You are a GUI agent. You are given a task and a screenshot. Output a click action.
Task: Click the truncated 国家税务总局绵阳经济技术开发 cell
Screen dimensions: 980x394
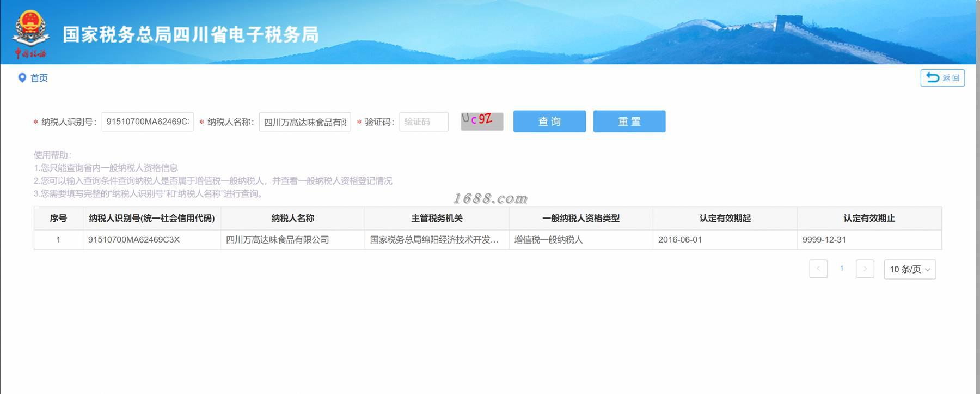click(x=437, y=239)
